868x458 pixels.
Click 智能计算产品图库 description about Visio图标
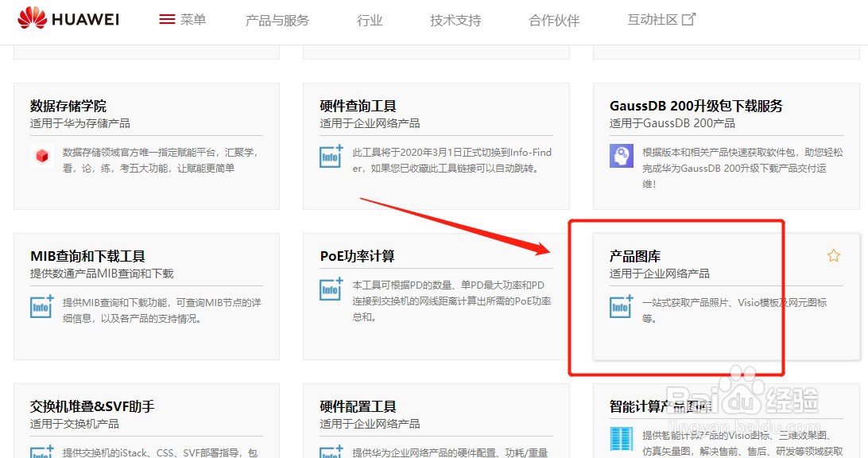click(742, 444)
